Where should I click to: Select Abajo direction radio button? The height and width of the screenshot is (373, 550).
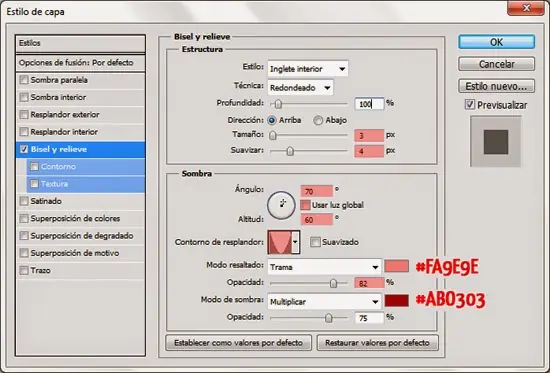[318, 120]
